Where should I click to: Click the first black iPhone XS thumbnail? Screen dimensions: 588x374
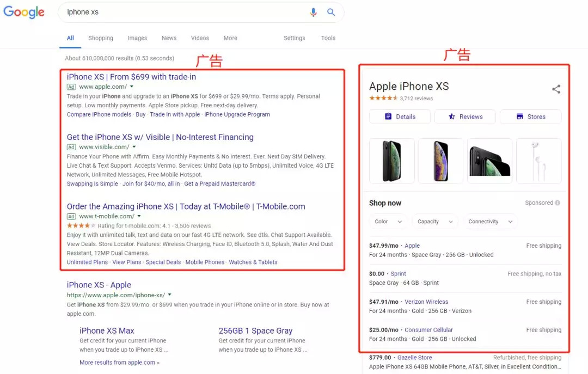pos(392,161)
